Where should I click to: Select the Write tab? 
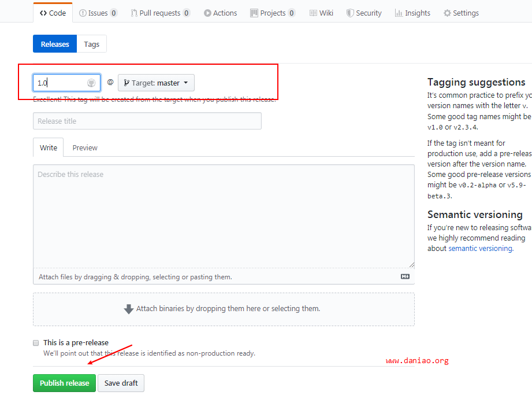tap(49, 148)
